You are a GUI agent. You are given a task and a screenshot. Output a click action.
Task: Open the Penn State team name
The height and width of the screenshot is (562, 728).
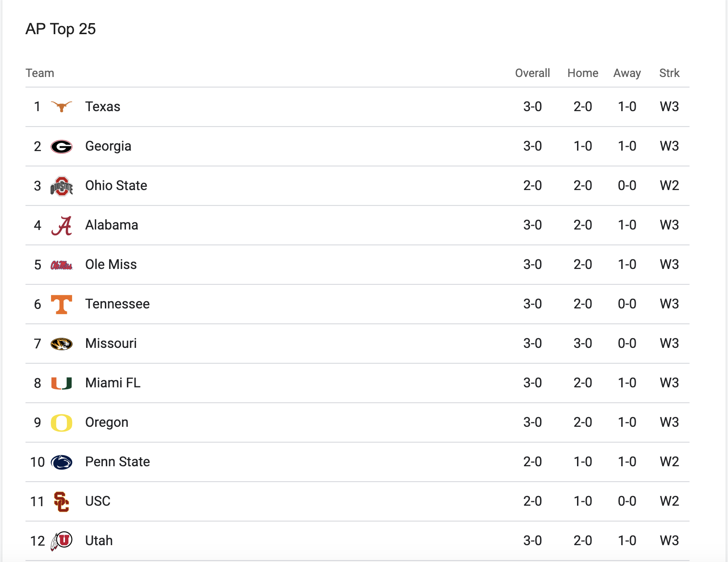(117, 462)
